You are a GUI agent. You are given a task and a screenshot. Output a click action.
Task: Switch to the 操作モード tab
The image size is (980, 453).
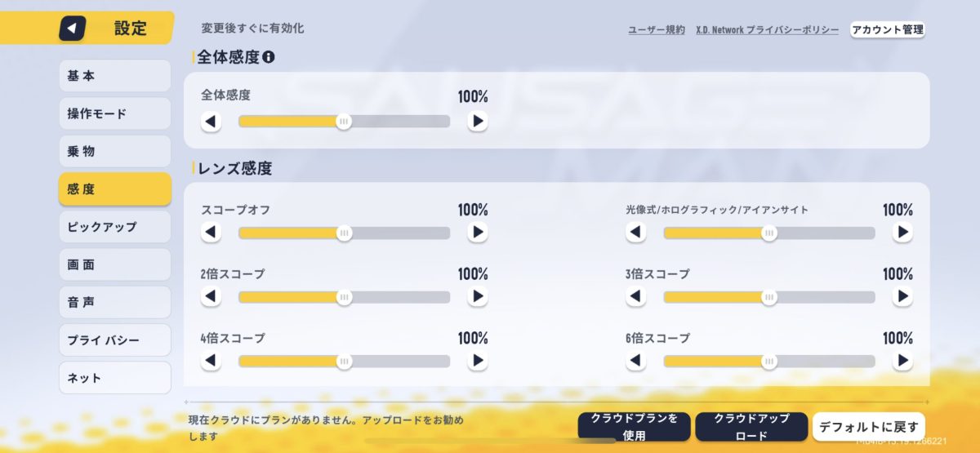tap(114, 113)
